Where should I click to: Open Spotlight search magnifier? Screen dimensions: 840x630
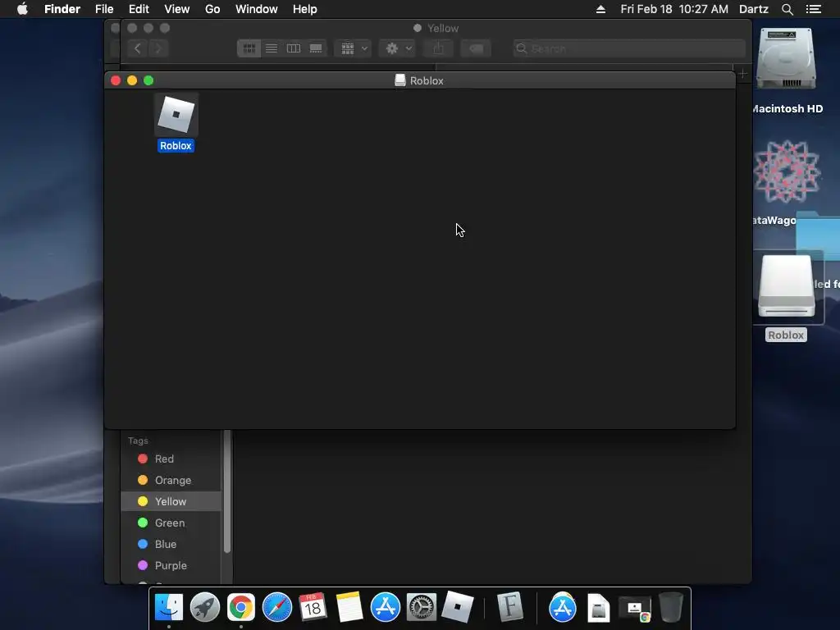tap(787, 9)
